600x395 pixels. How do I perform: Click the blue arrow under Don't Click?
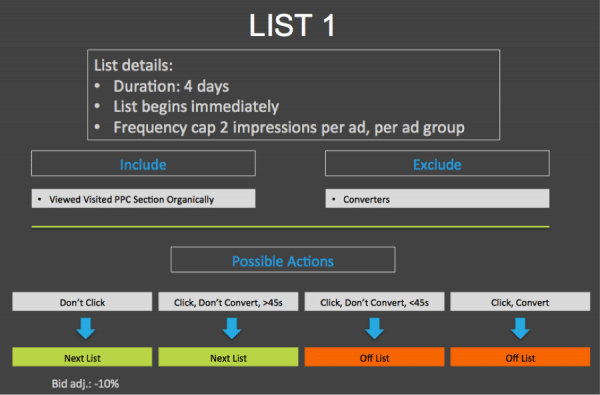pos(85,328)
